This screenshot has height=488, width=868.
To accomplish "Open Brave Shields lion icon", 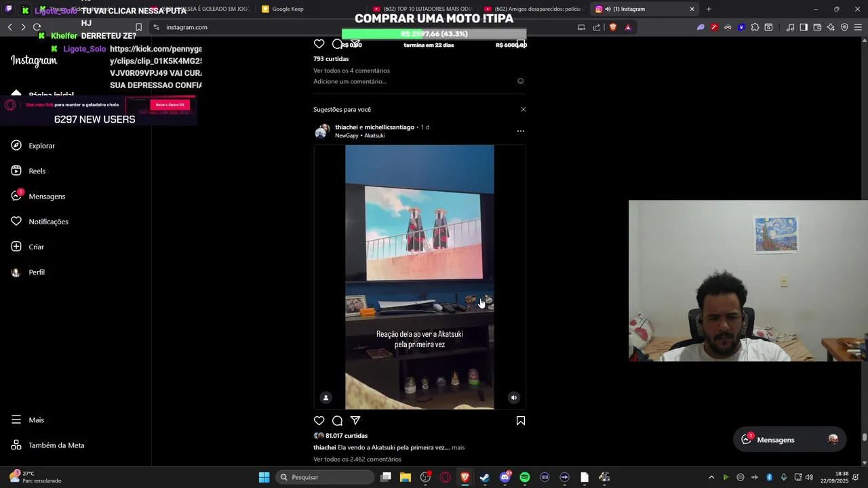I will pyautogui.click(x=613, y=27).
